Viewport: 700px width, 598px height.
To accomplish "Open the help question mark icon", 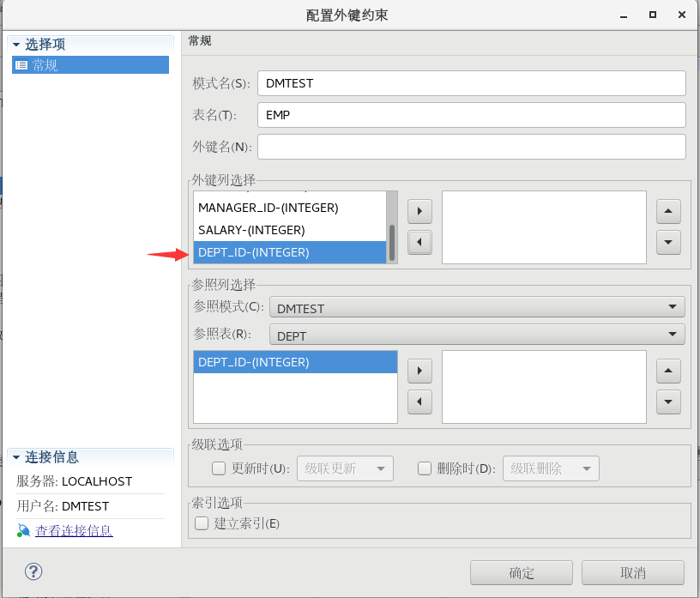I will 33,571.
